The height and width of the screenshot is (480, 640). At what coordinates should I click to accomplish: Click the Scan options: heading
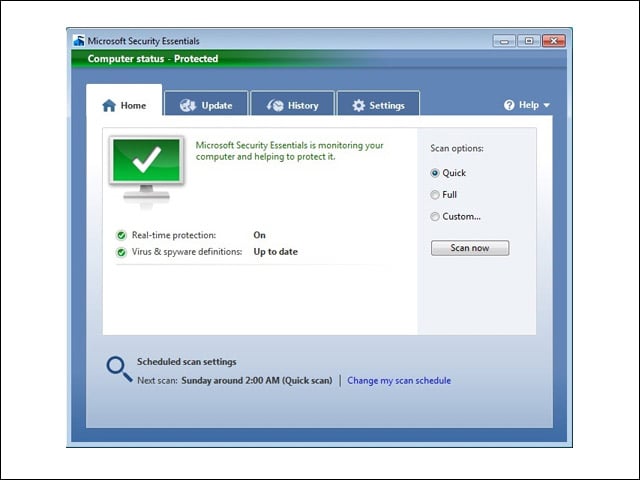coord(457,148)
